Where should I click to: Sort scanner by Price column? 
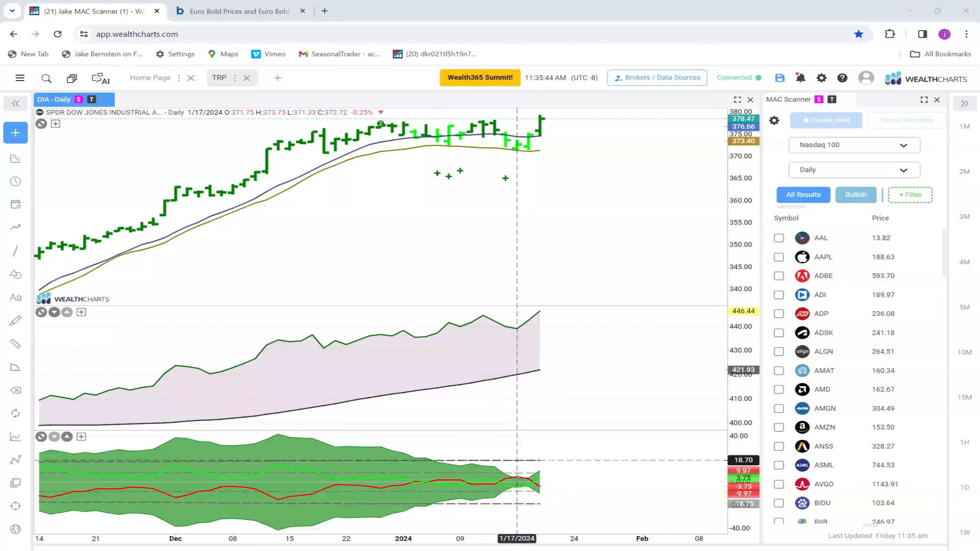[x=880, y=218]
